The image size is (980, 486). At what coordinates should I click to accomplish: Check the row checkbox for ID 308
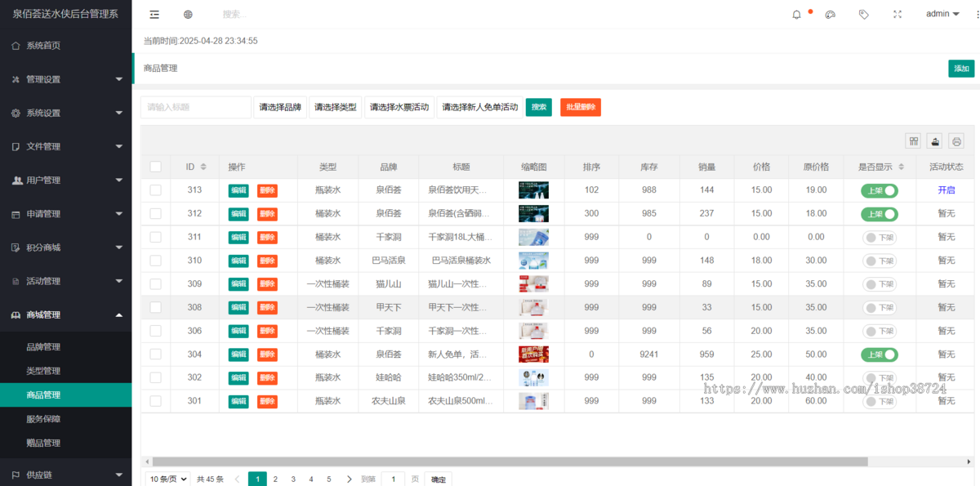click(x=155, y=307)
